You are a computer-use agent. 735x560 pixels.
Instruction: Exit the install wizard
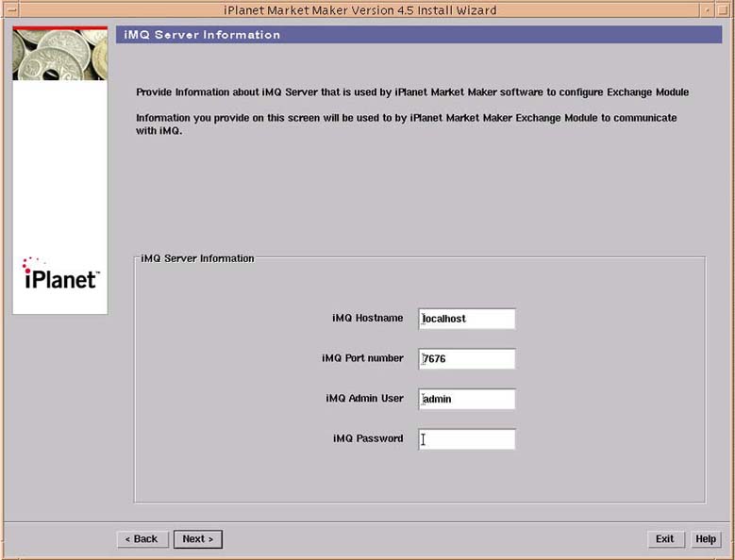665,539
